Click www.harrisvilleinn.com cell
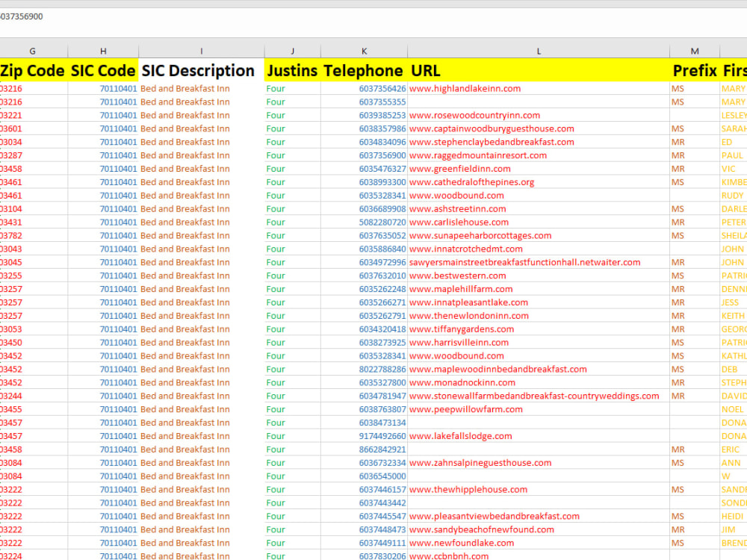747x560 pixels. 539,343
